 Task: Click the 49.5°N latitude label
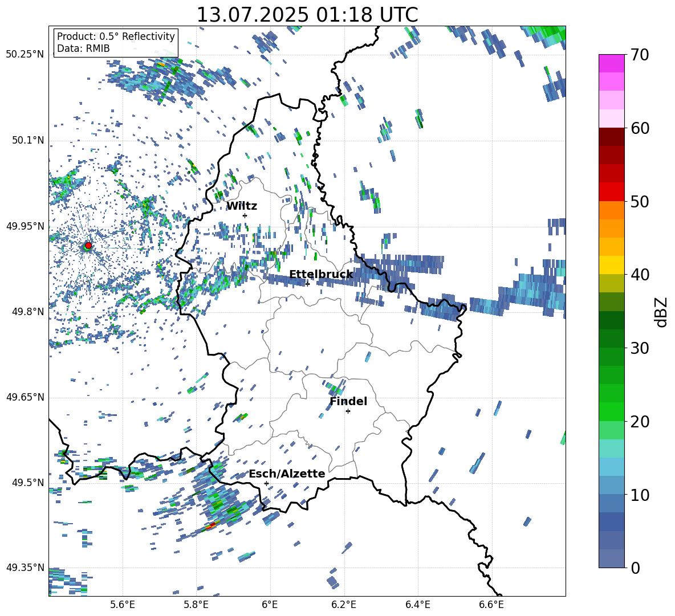[x=28, y=482]
